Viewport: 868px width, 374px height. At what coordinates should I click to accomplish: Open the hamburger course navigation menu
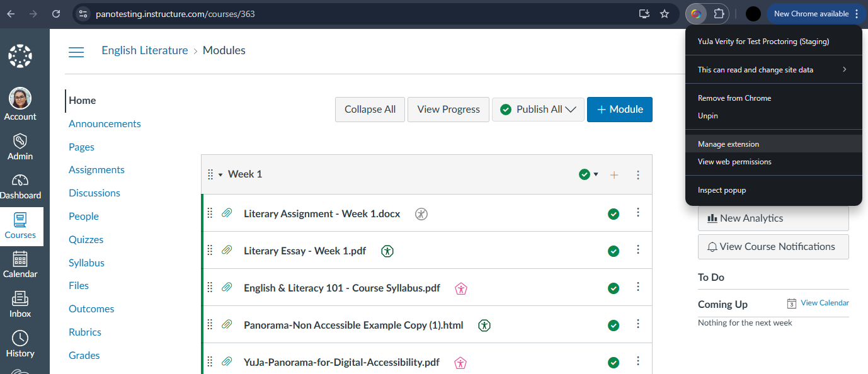[x=76, y=52]
